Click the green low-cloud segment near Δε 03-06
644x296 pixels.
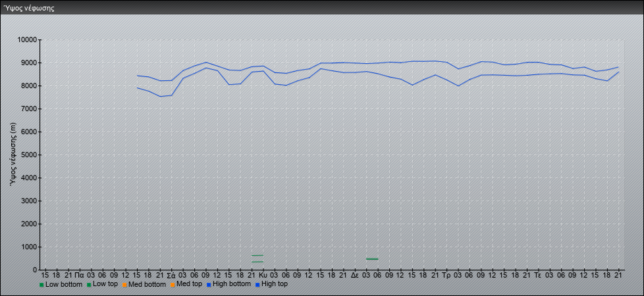[372, 259]
